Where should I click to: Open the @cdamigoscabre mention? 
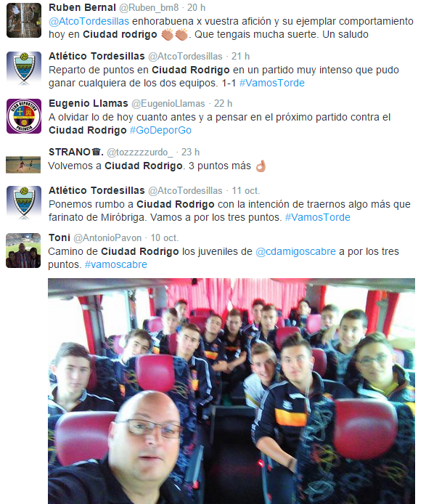point(295,251)
